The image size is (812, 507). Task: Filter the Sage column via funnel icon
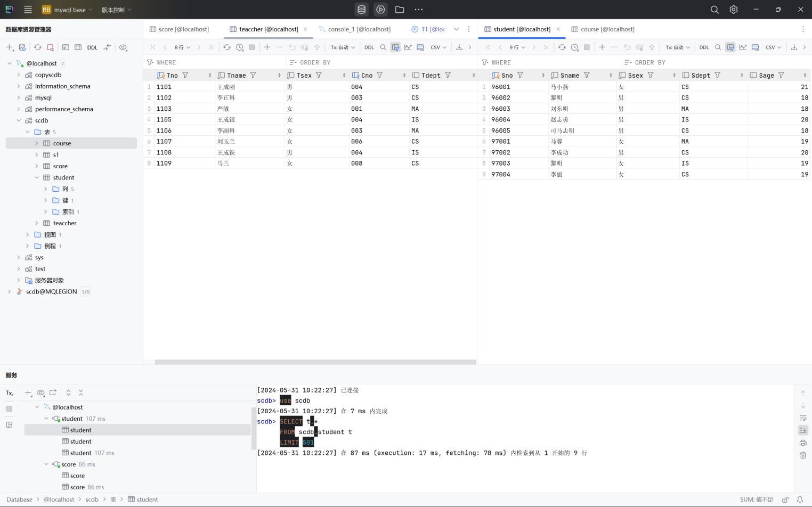(782, 76)
